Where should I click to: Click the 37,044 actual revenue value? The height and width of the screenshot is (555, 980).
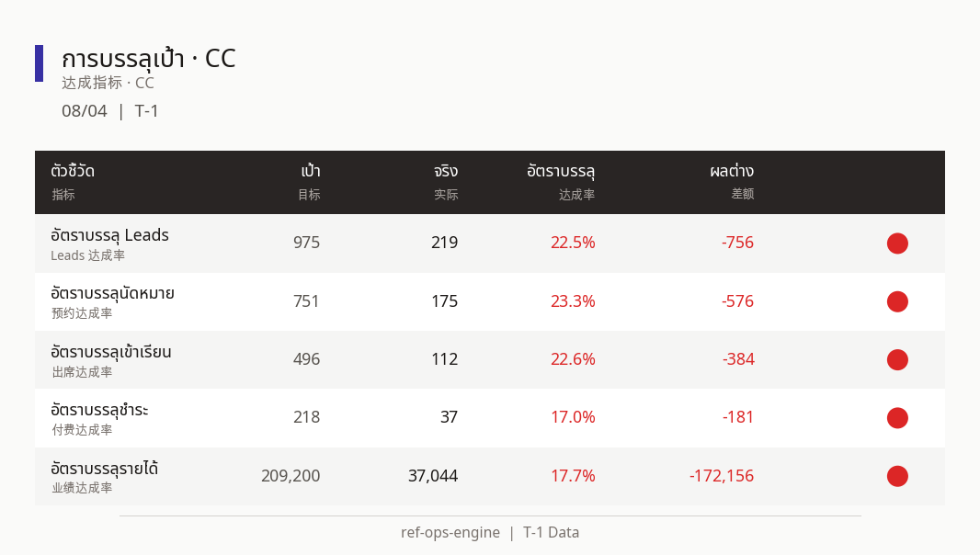pos(433,476)
